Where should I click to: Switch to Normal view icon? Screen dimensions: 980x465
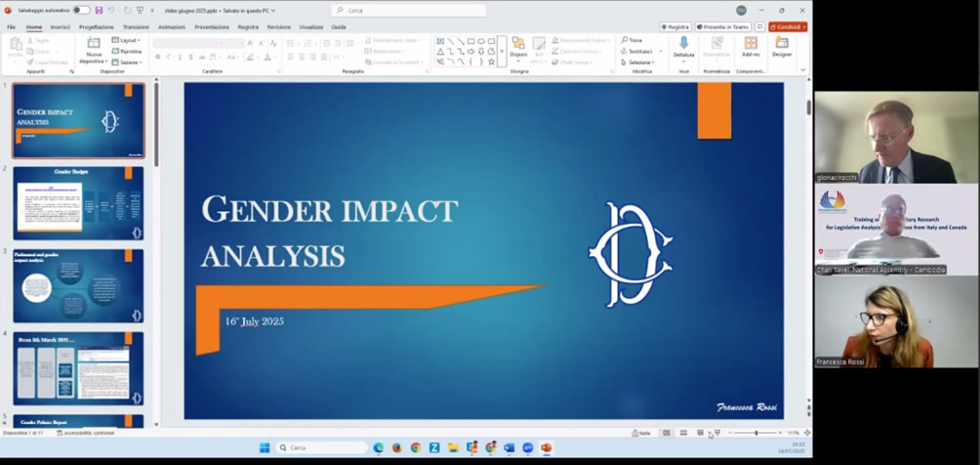(667, 433)
